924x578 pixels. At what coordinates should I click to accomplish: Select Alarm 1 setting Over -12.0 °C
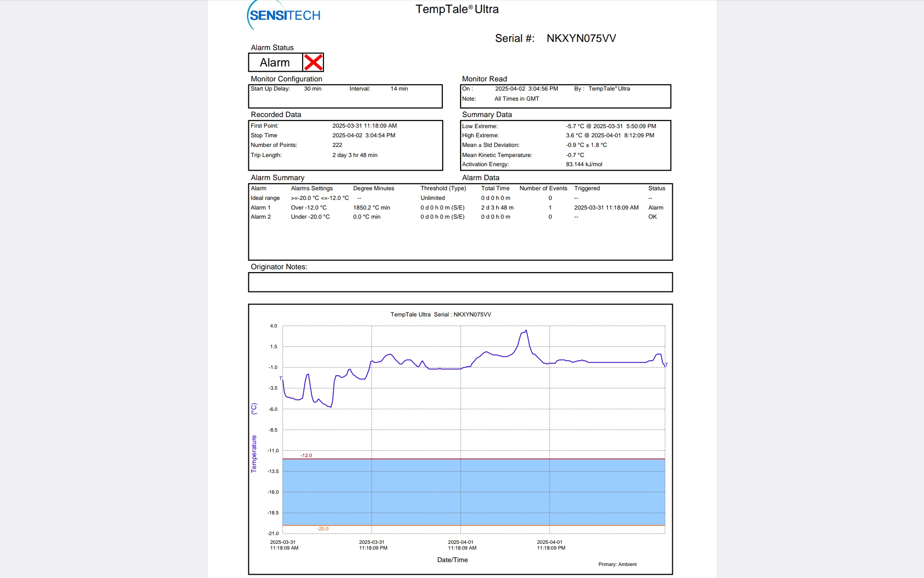308,208
